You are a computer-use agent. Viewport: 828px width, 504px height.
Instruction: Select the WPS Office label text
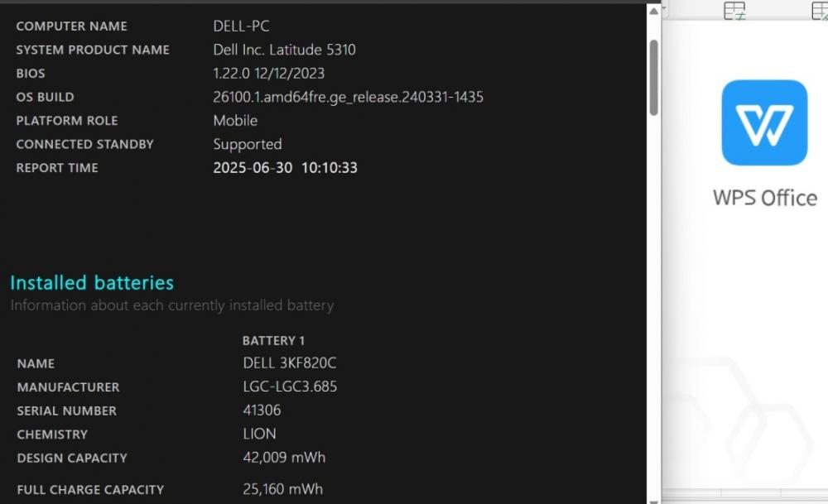tap(764, 198)
